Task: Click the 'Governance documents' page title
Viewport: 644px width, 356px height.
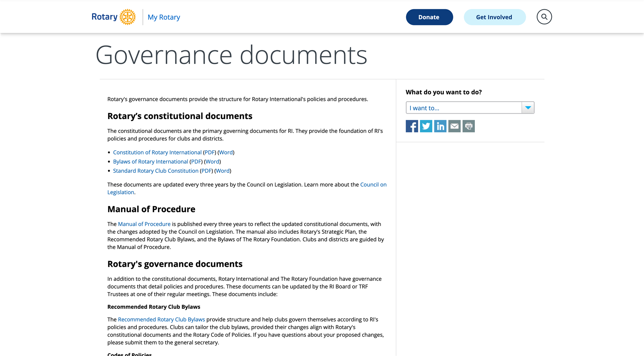Action: [x=231, y=55]
